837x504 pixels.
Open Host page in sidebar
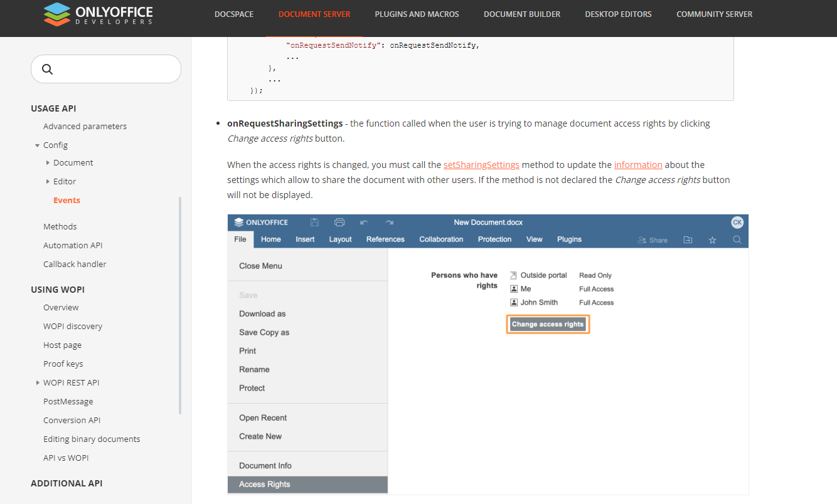point(62,345)
